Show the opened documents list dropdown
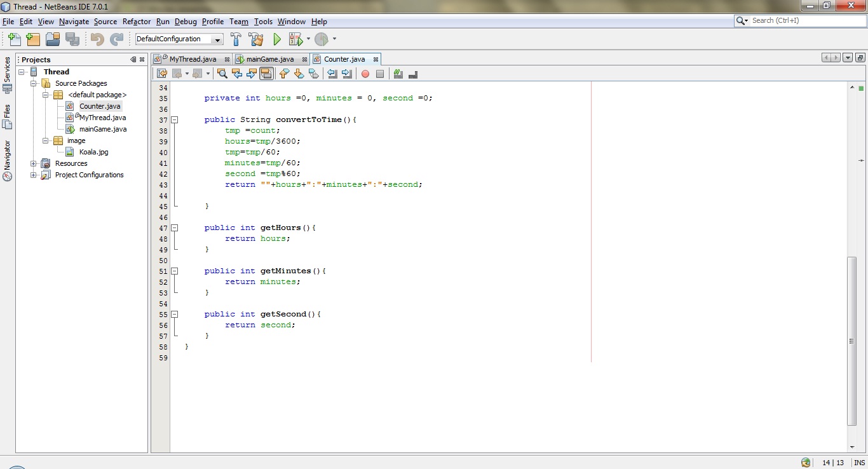This screenshot has width=868, height=469. [x=848, y=58]
